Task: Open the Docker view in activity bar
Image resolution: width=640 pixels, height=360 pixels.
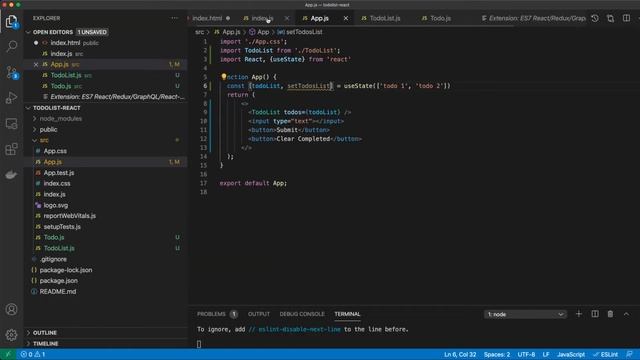Action: click(11, 174)
